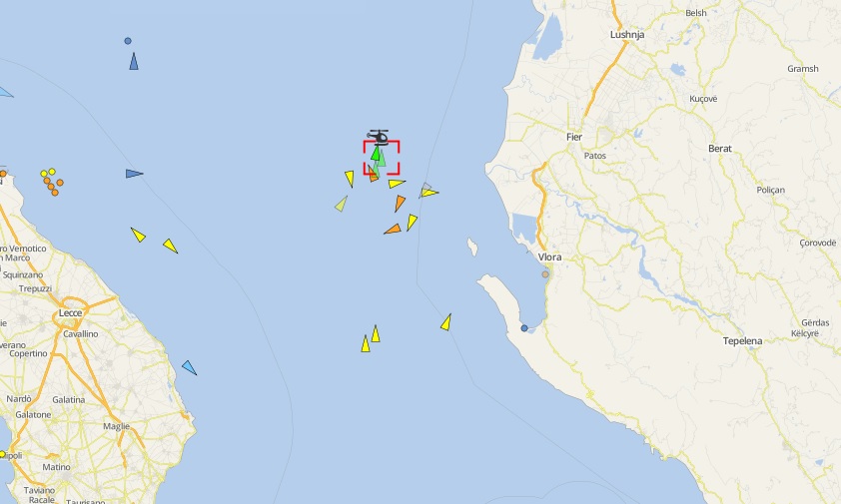The image size is (841, 504).
Task: Click the Fier city label
Action: (x=574, y=137)
